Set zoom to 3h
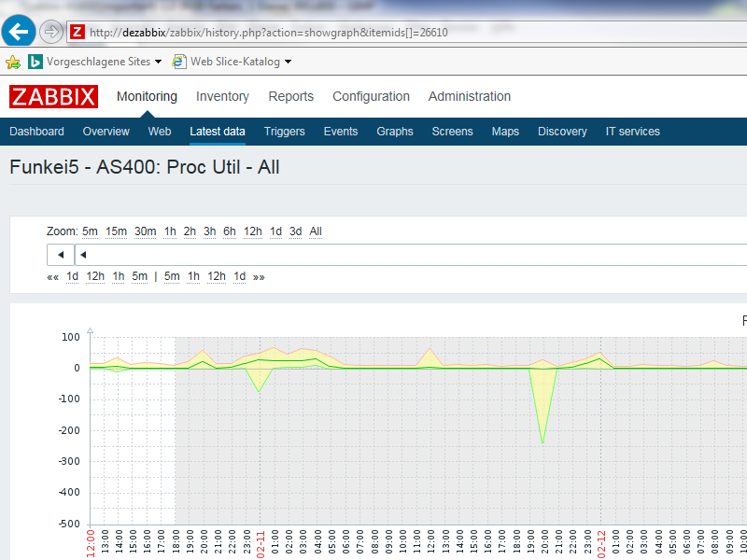Image resolution: width=747 pixels, height=560 pixels. coord(209,231)
